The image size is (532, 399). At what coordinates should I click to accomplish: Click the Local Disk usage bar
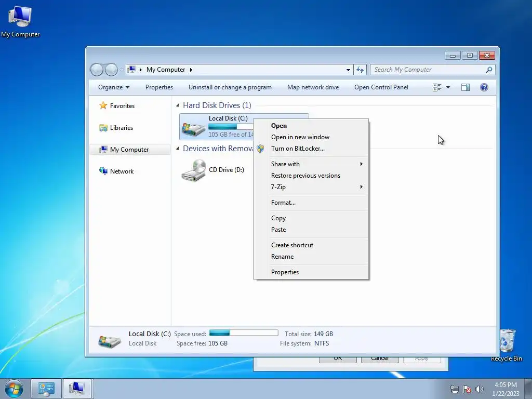[x=231, y=127]
